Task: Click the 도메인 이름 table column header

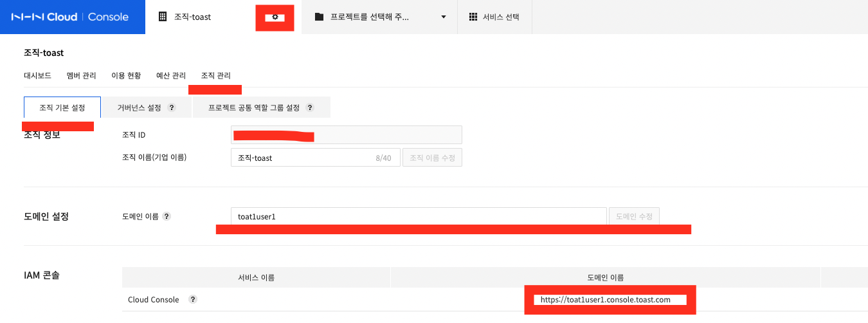Action: 605,277
